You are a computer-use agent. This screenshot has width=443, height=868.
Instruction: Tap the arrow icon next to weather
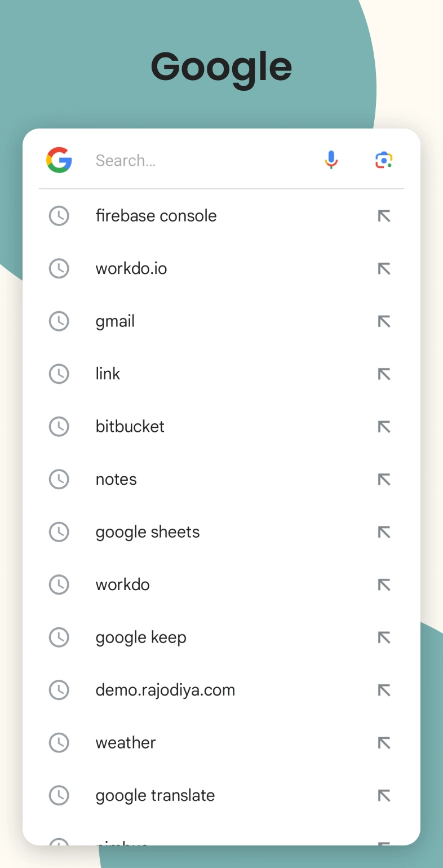click(x=384, y=743)
